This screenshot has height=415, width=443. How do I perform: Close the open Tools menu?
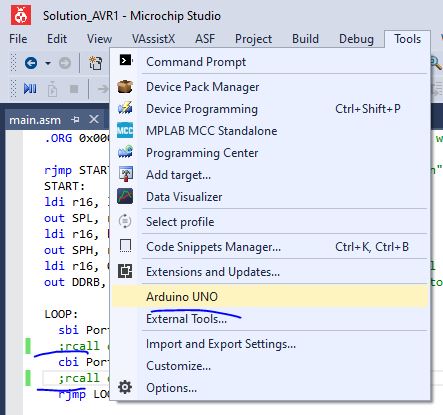tap(407, 39)
